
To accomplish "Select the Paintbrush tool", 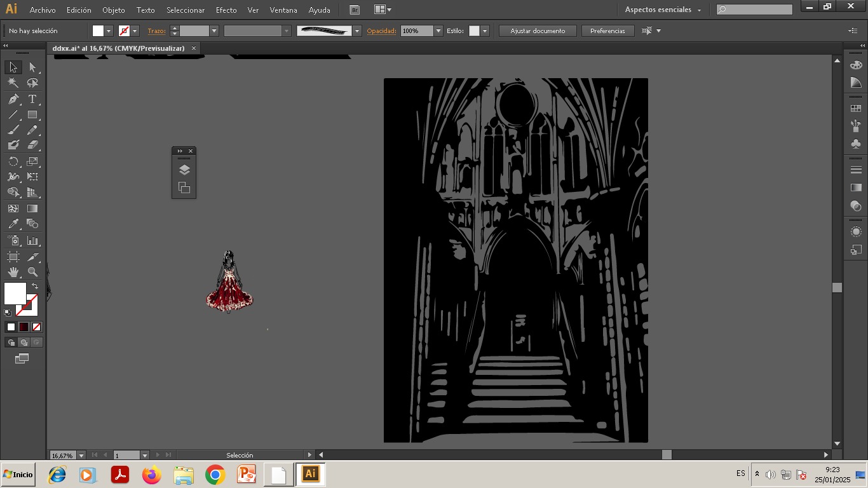I will pyautogui.click(x=13, y=130).
